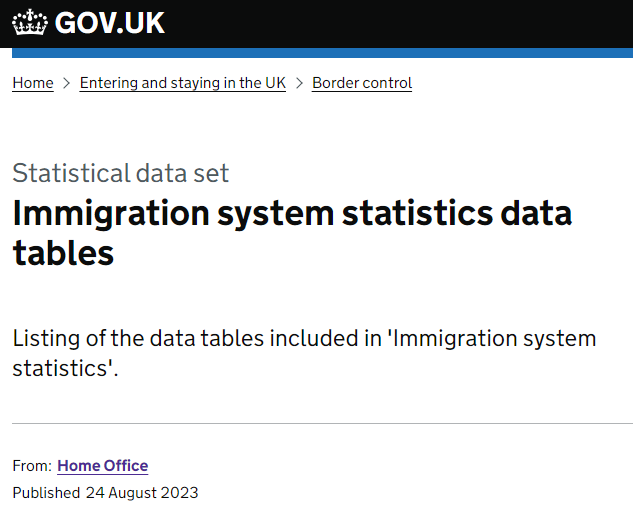
Task: Open the Home breadcrumb link
Action: coord(33,83)
